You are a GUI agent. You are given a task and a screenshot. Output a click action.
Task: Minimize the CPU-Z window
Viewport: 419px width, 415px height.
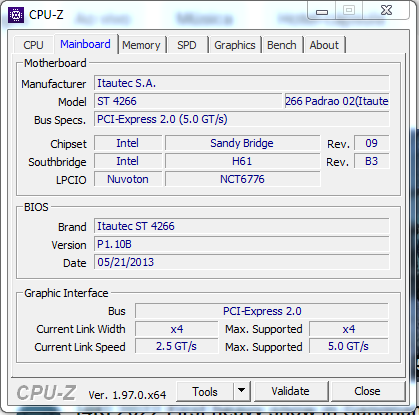[322, 12]
